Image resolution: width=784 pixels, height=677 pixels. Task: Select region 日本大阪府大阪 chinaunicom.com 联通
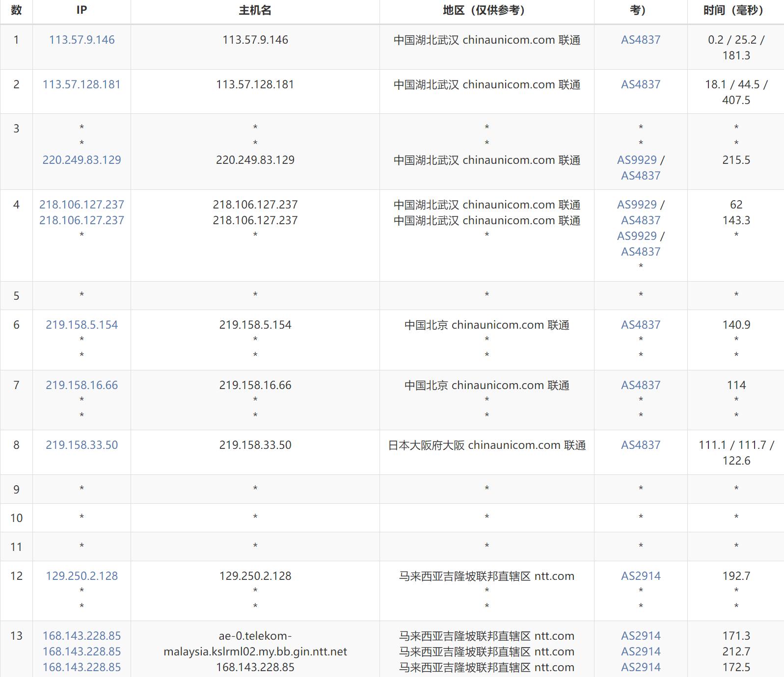pyautogui.click(x=487, y=445)
